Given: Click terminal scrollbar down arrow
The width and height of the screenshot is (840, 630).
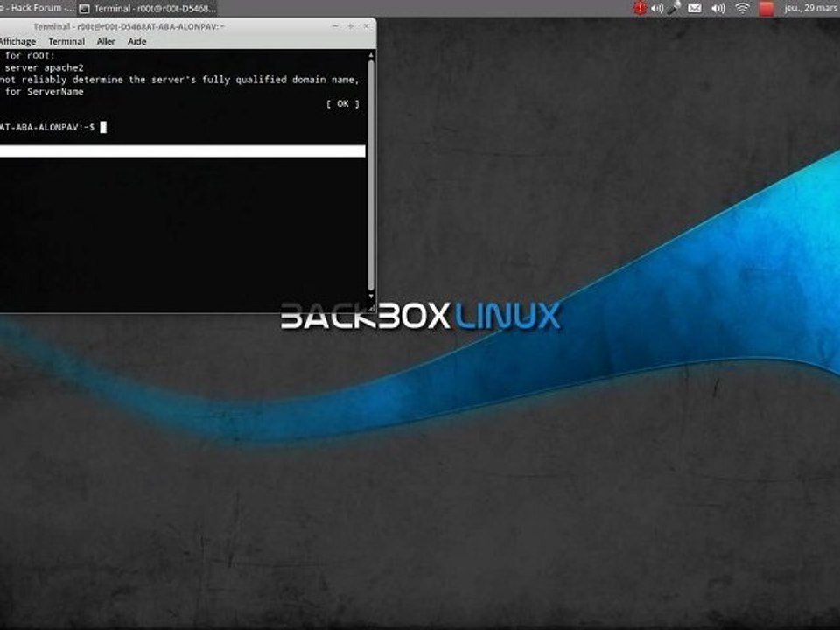Looking at the screenshot, I should [x=371, y=297].
